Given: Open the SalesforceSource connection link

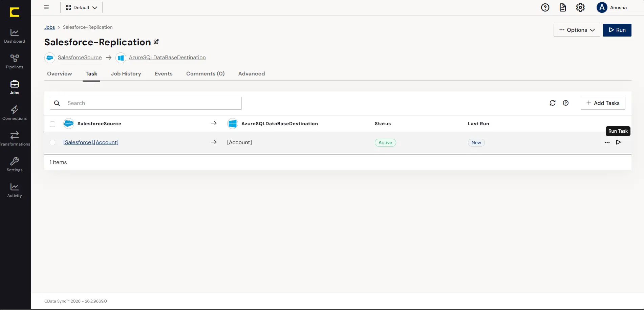Looking at the screenshot, I should coord(80,58).
